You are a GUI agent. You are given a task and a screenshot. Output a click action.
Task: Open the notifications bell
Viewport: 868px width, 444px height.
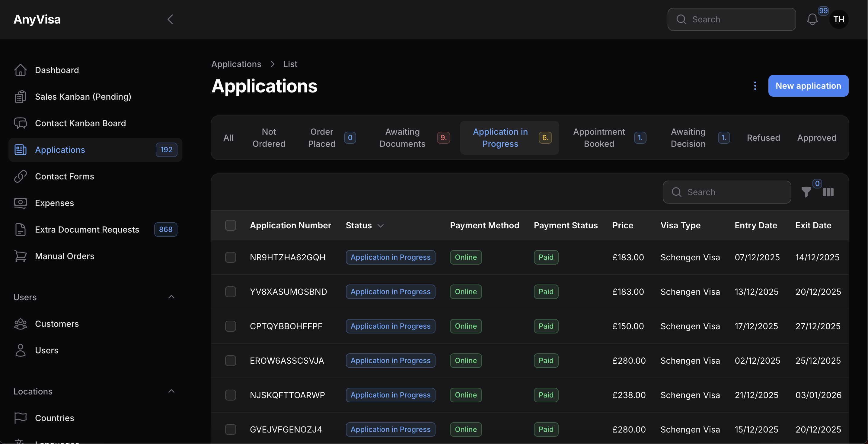812,19
